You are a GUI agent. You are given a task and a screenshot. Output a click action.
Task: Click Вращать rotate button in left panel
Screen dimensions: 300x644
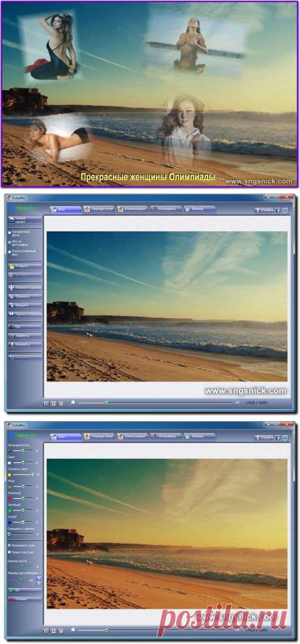[x=25, y=305]
